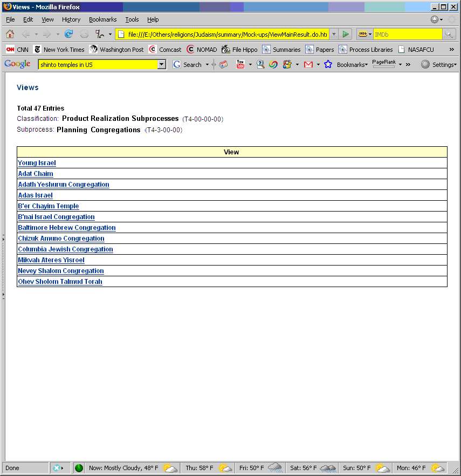The image size is (461, 476).
Task: Open the Help menu
Action: (x=153, y=19)
